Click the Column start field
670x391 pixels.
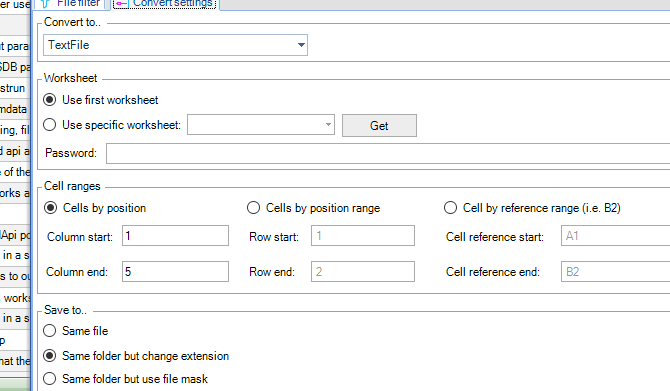pyautogui.click(x=175, y=235)
